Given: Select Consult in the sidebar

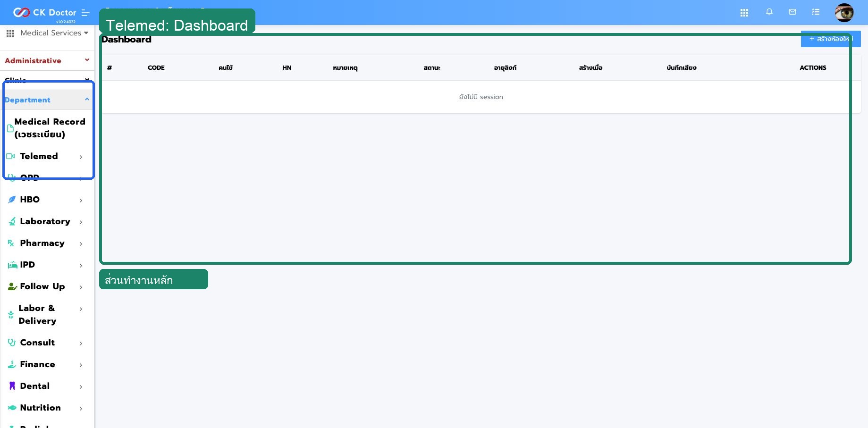Looking at the screenshot, I should [x=37, y=343].
